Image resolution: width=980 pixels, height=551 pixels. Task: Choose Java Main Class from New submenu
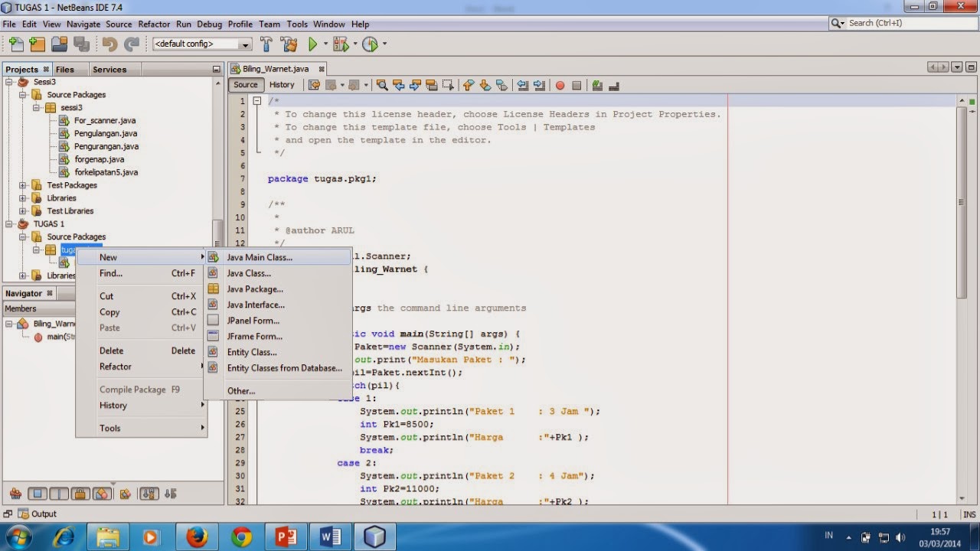coord(279,257)
